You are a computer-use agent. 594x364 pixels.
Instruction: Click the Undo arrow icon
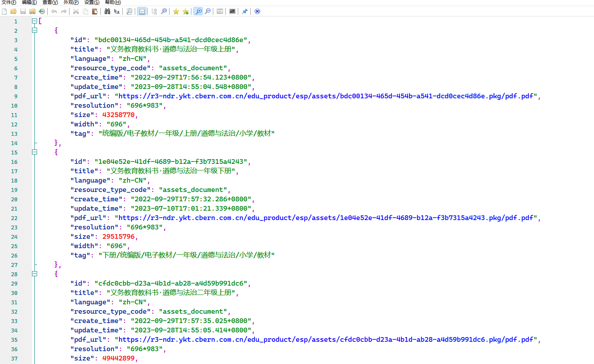[54, 11]
